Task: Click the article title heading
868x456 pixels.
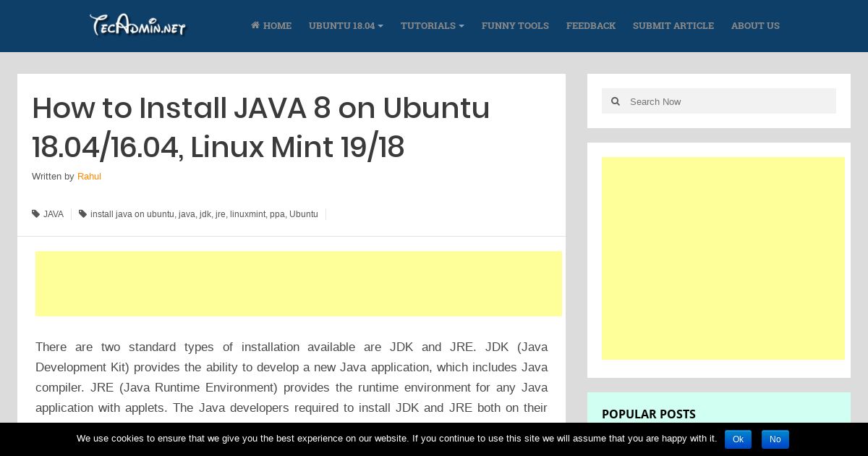Action: point(260,127)
